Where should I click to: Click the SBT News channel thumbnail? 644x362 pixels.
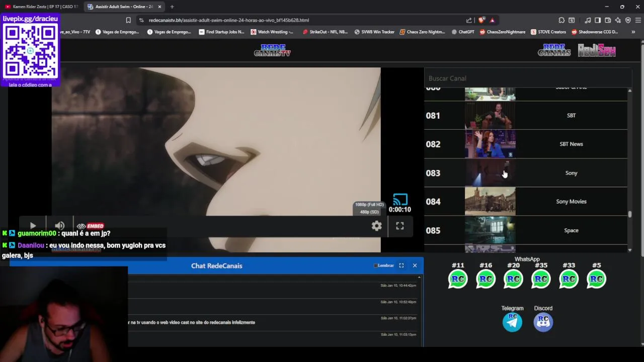click(x=490, y=144)
